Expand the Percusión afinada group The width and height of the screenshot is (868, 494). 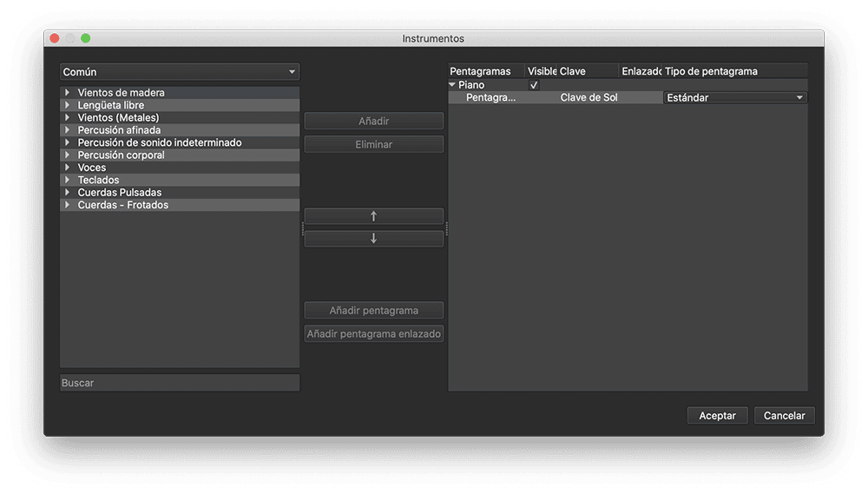coord(68,130)
